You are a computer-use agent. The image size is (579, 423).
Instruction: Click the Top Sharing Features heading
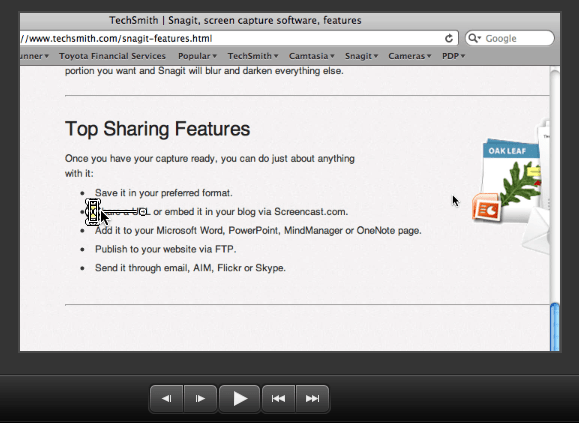pos(158,129)
